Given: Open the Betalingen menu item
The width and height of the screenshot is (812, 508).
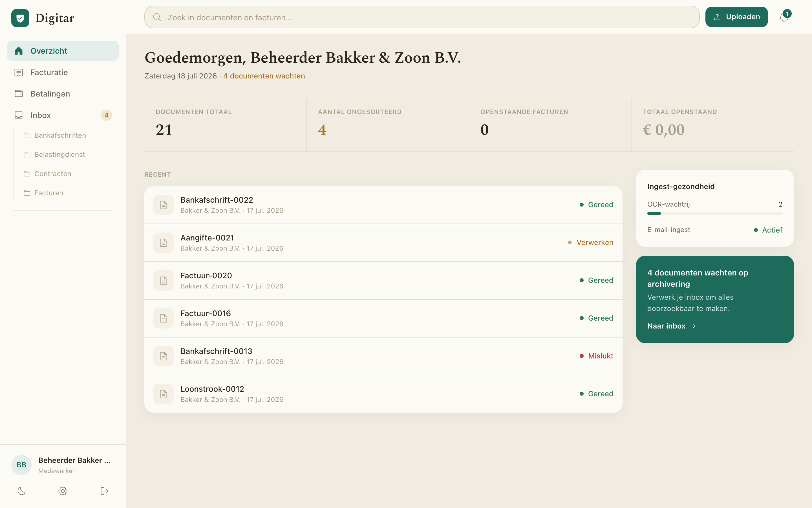Looking at the screenshot, I should (x=63, y=93).
